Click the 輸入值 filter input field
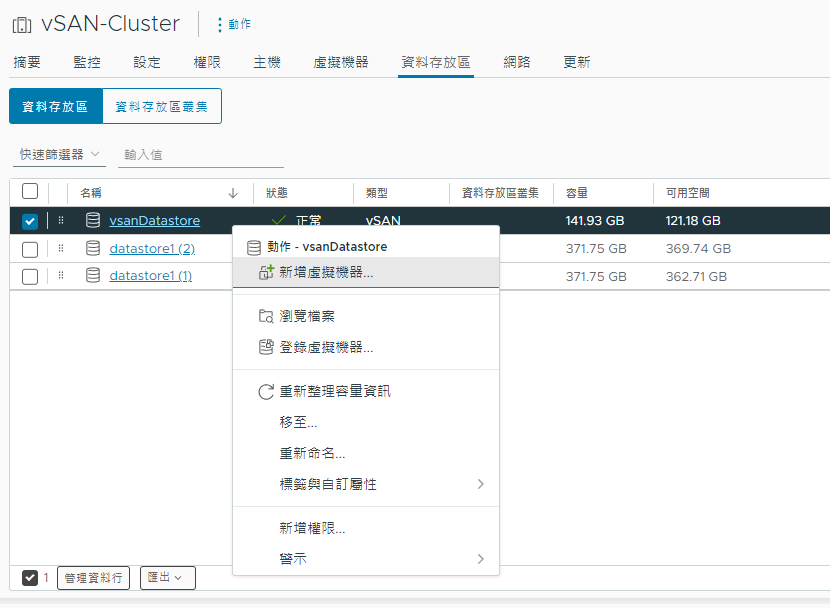 [x=201, y=155]
